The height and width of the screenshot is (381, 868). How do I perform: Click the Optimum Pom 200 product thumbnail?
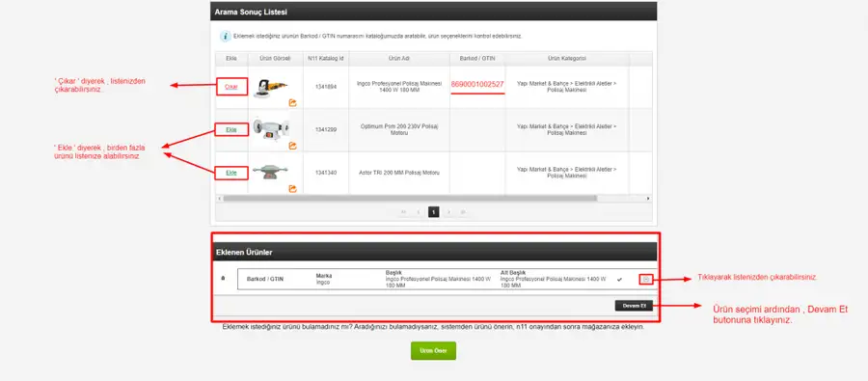tap(270, 128)
